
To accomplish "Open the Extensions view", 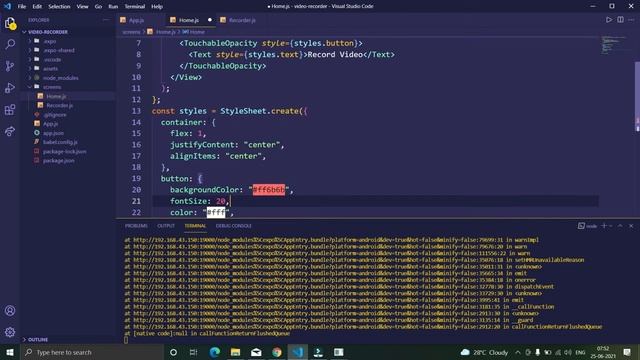I will point(10,109).
